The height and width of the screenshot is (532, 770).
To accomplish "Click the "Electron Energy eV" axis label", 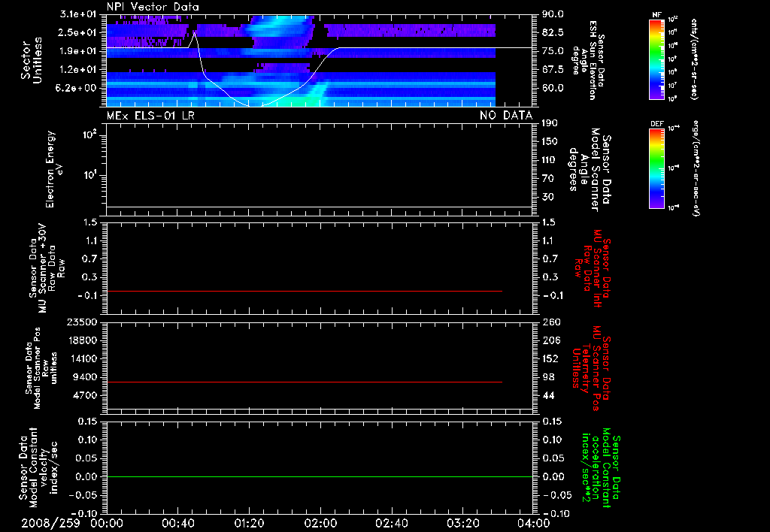I will tap(54, 169).
